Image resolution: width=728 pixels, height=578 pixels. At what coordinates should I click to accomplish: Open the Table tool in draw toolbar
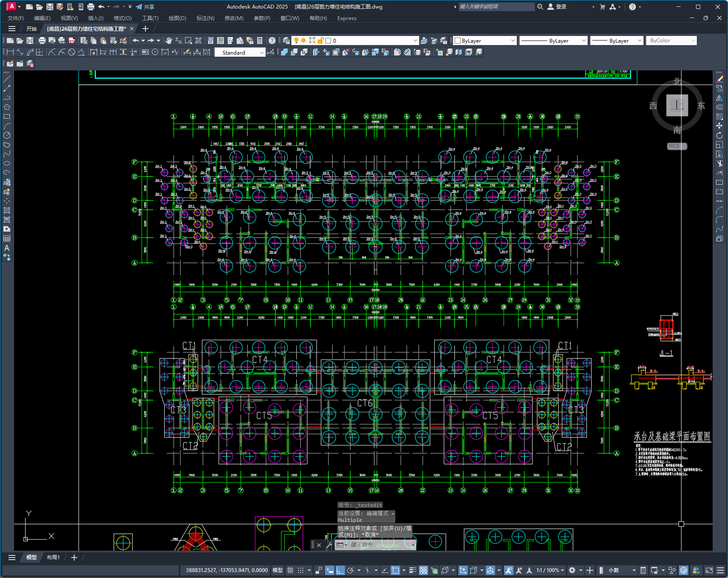[x=7, y=238]
